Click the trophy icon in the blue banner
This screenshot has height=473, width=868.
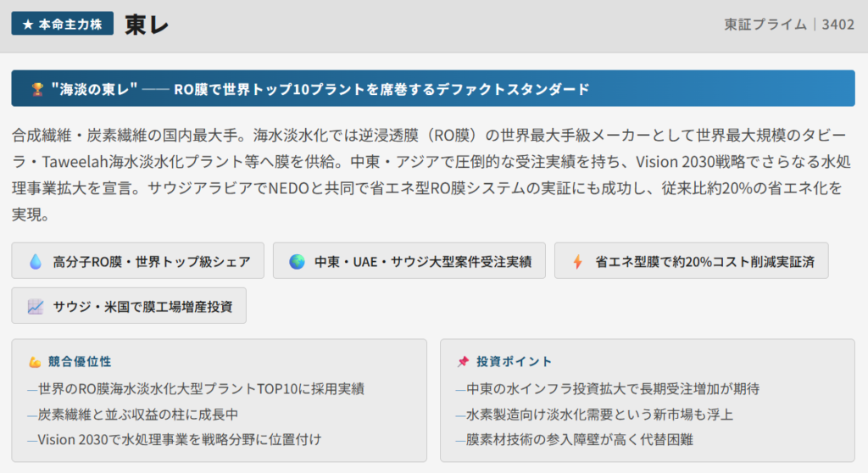pyautogui.click(x=36, y=89)
